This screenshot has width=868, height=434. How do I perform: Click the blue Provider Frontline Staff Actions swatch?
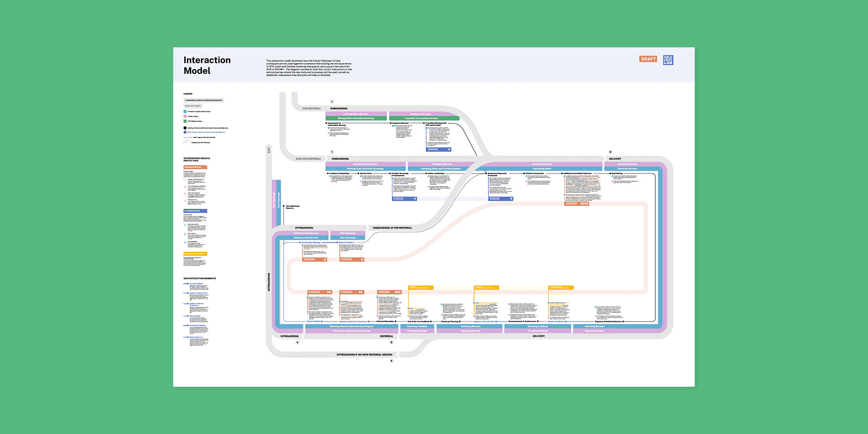pyautogui.click(x=185, y=111)
